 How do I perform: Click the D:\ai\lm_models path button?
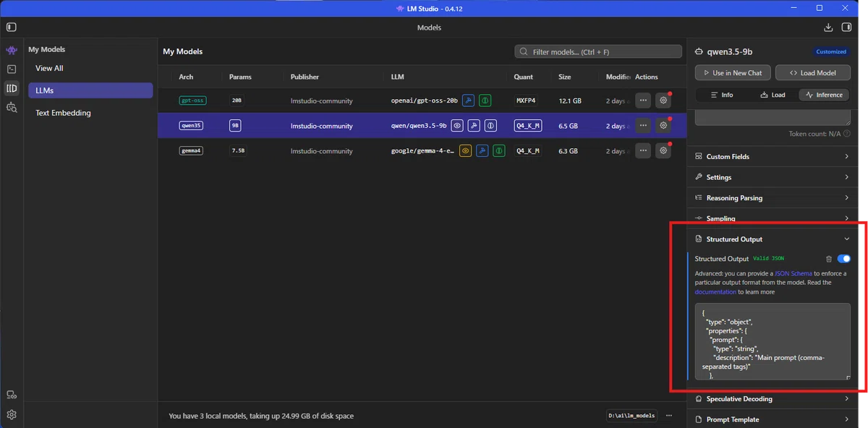pyautogui.click(x=632, y=416)
